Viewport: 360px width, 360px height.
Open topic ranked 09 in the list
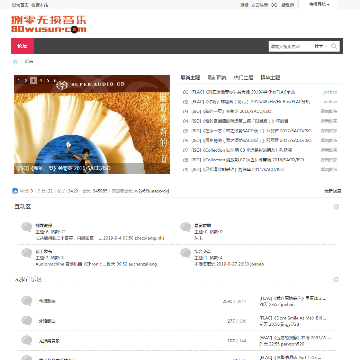pyautogui.click(x=238, y=169)
